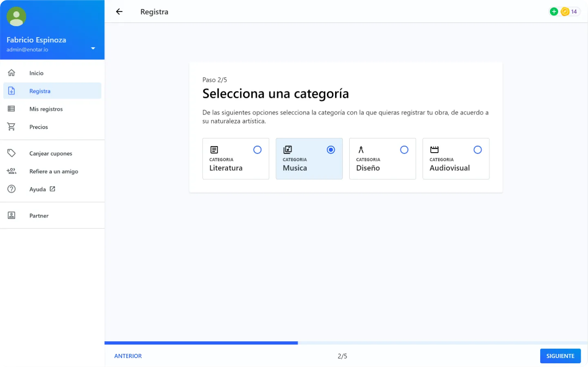Screen dimensions: 588x367
Task: Select the Literatura category radio button
Action: coord(257,149)
